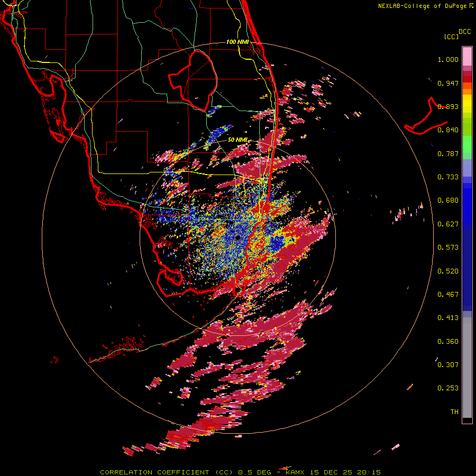The width and height of the screenshot is (476, 476).
Task: Click the 0.467 scale value
Action: click(448, 295)
